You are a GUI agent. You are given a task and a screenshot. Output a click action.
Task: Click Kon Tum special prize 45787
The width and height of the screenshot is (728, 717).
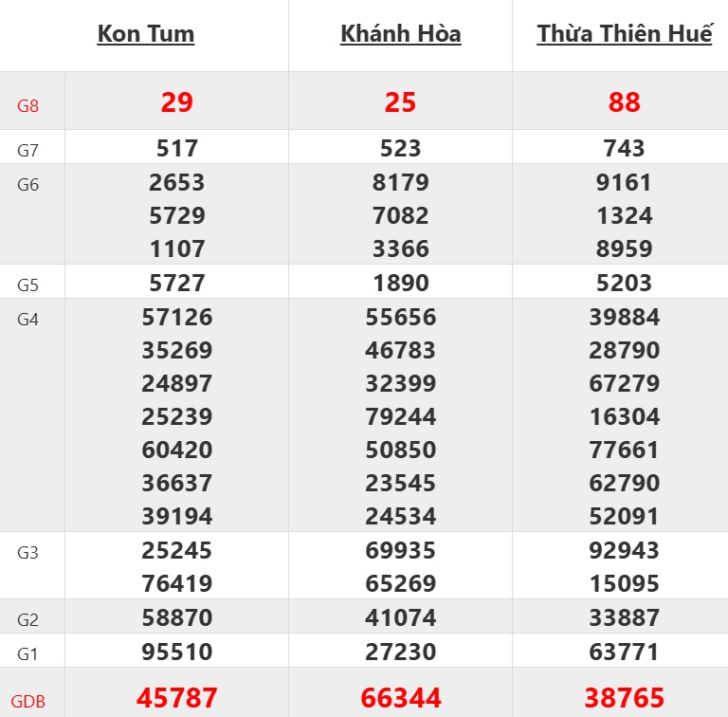[x=177, y=699]
